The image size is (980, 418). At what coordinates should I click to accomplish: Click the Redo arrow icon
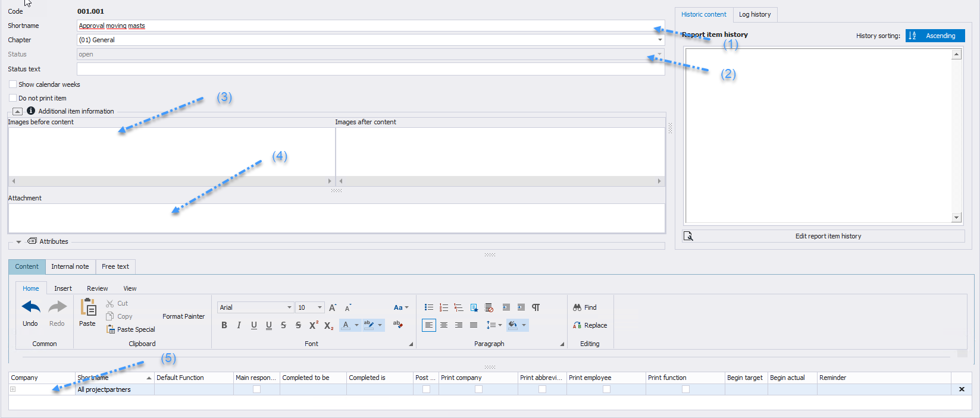coord(58,307)
